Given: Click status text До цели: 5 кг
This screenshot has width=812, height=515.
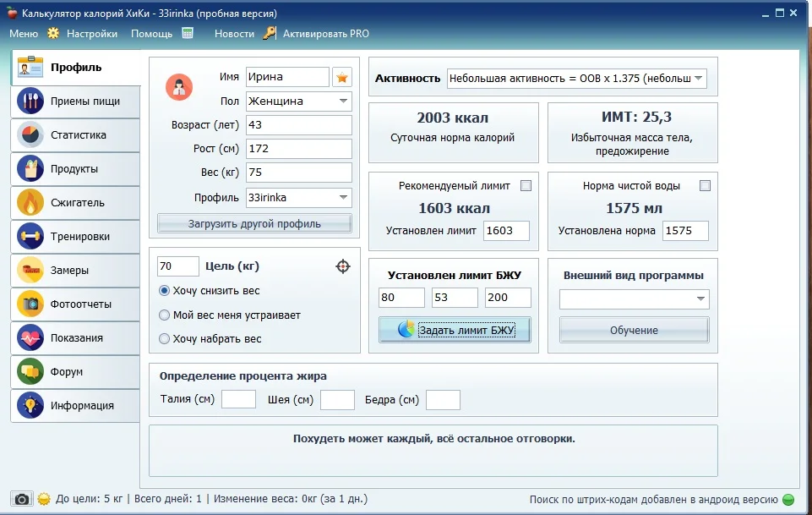Looking at the screenshot, I should coord(89,499).
